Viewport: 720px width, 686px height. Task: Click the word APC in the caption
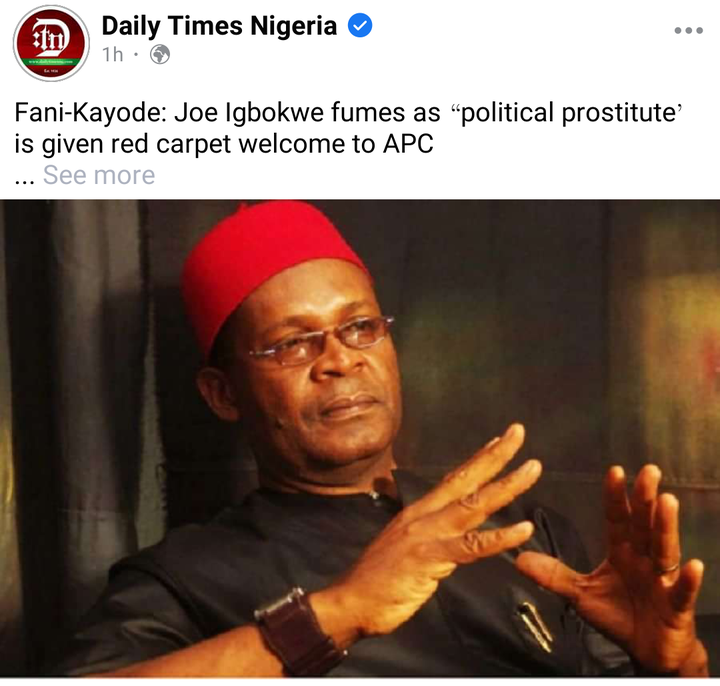[408, 144]
